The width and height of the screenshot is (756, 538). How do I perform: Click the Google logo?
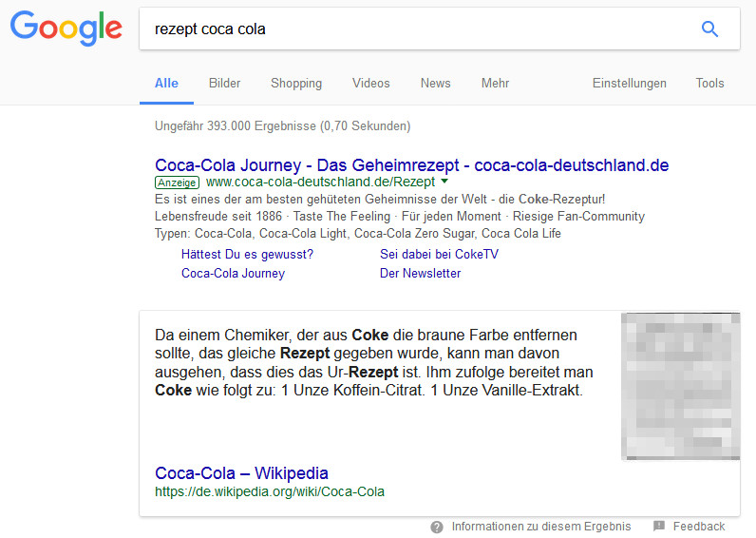(66, 29)
